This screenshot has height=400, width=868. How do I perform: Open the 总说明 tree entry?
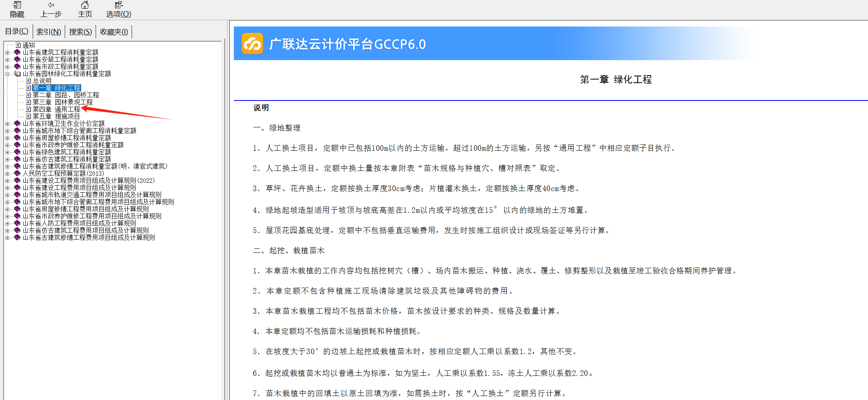(42, 81)
